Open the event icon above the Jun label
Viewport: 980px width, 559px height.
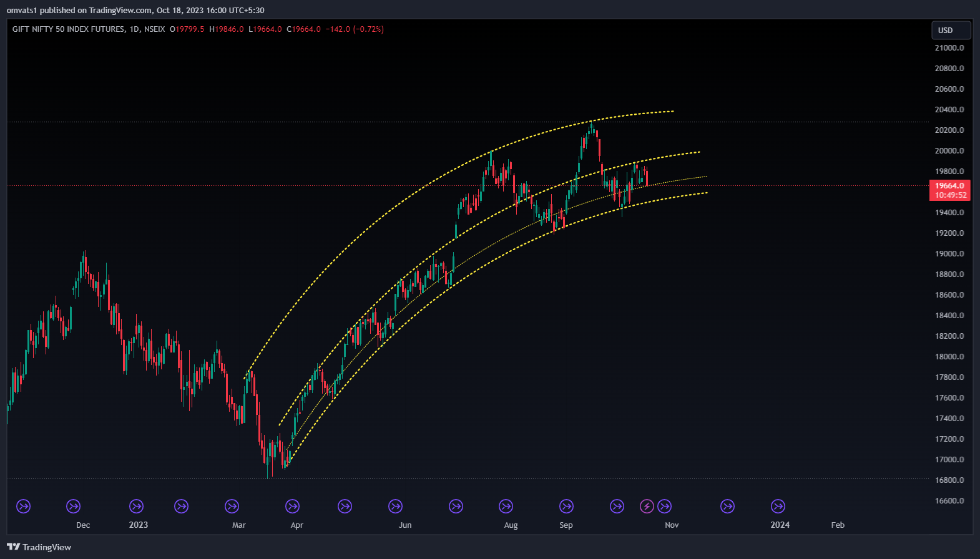pos(395,507)
